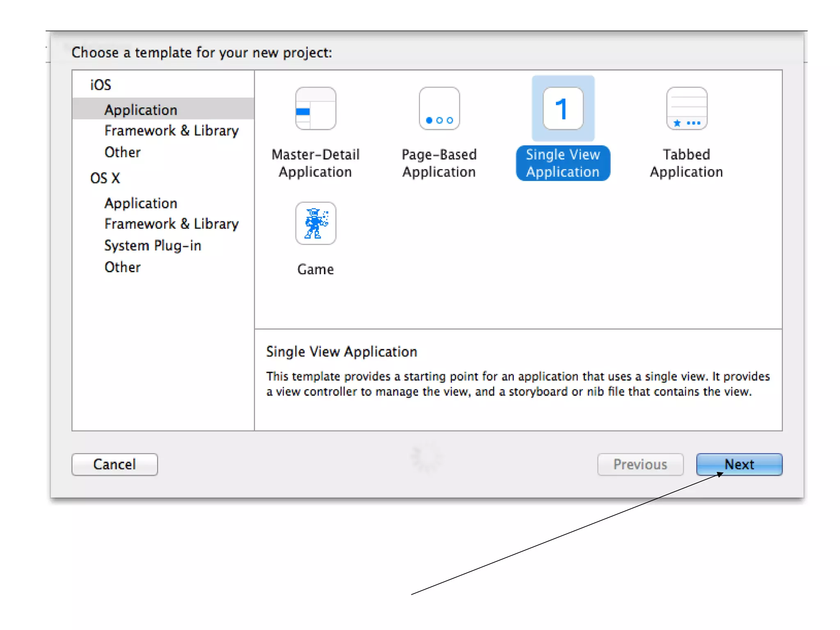Select Other under the iOS section
The height and width of the screenshot is (630, 840).
coord(122,152)
